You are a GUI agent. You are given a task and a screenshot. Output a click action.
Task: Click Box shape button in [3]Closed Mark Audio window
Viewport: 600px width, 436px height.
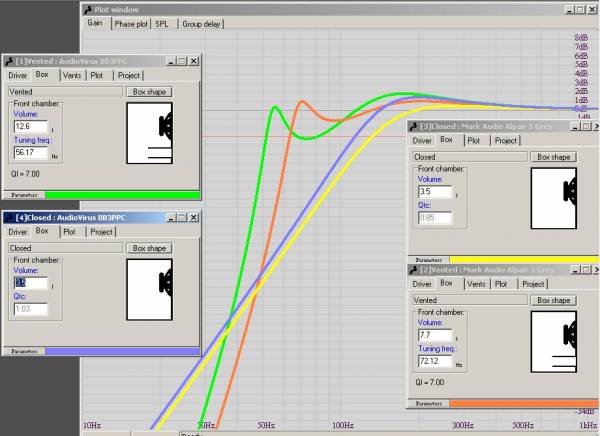click(554, 157)
